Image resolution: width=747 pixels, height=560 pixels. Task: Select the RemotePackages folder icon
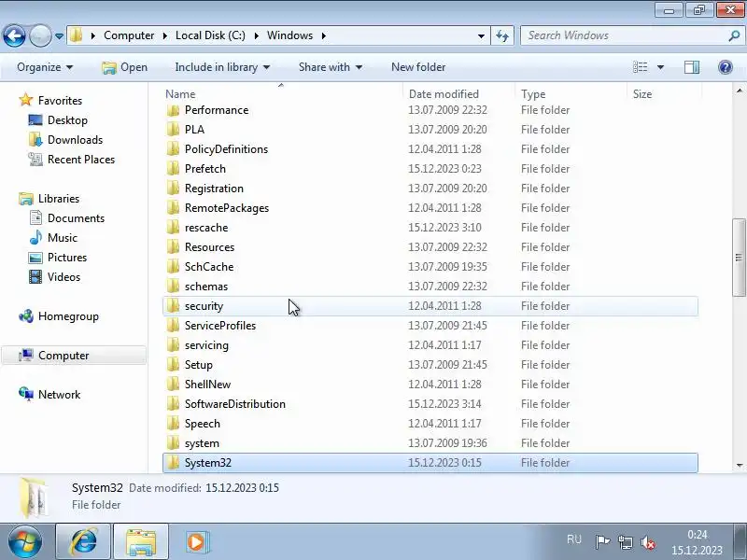173,207
